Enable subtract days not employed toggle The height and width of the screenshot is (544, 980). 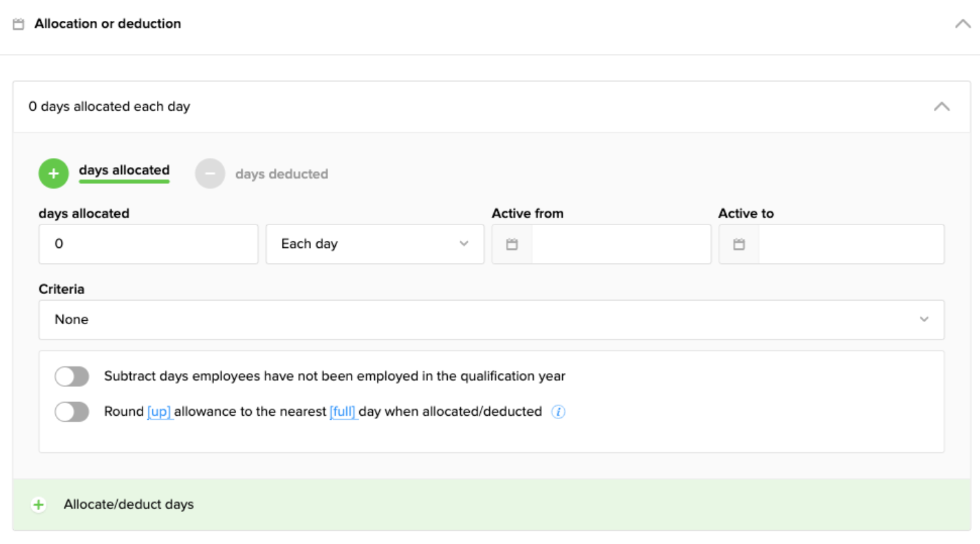72,377
